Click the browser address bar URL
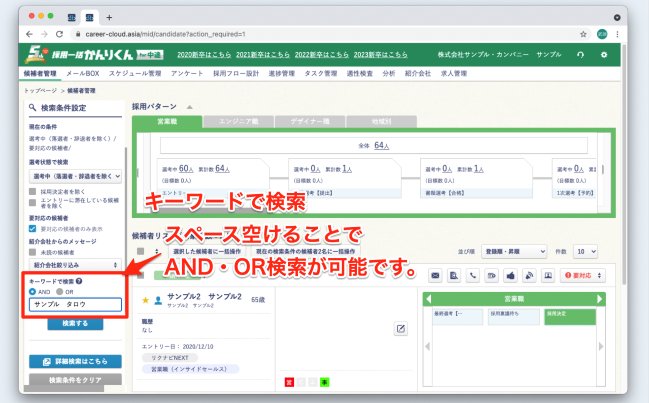The image size is (649, 403). pyautogui.click(x=166, y=34)
